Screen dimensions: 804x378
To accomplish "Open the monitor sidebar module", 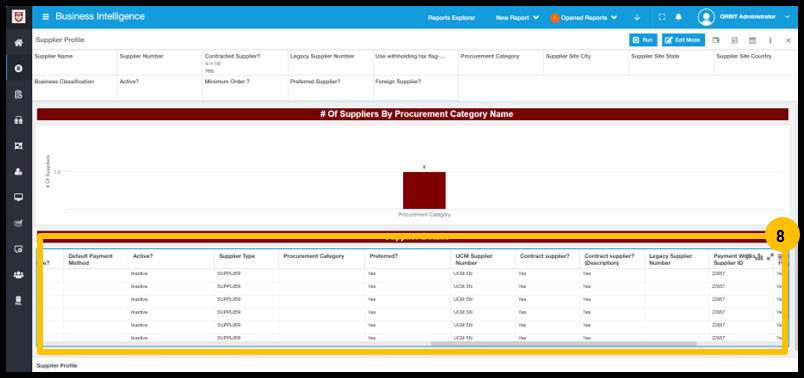I will click(x=18, y=197).
